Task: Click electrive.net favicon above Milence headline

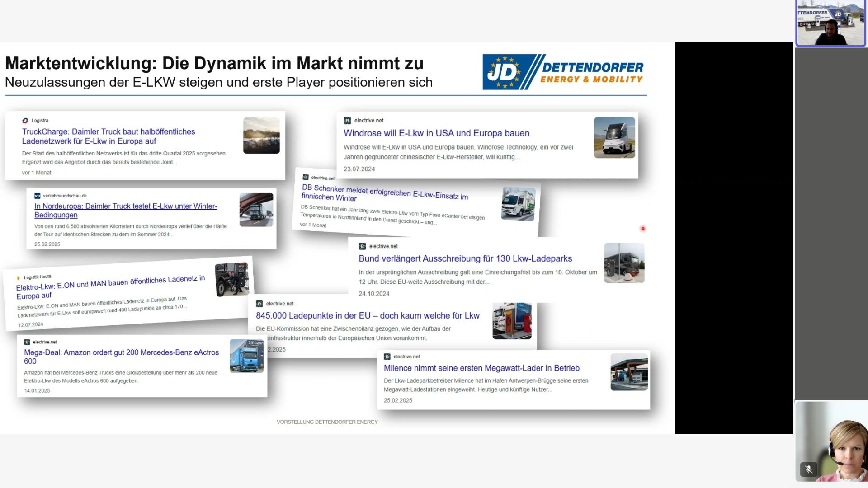Action: [x=387, y=357]
